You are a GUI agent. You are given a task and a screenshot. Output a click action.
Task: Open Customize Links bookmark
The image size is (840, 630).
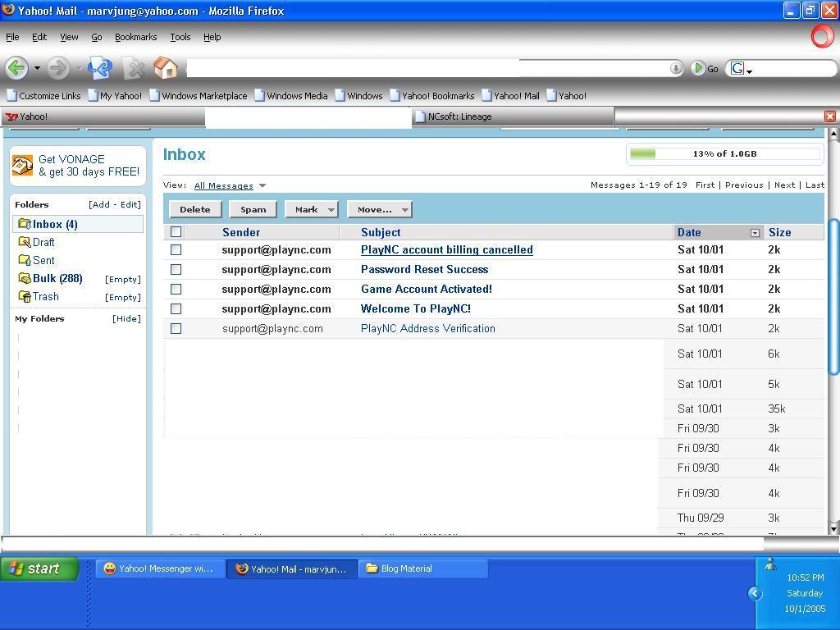click(44, 96)
